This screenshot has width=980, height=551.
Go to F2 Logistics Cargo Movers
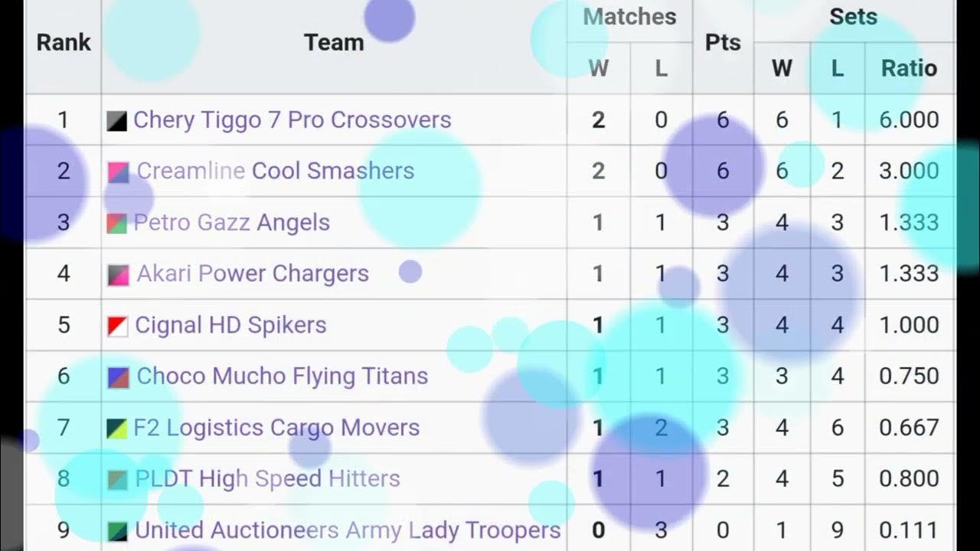click(x=276, y=428)
